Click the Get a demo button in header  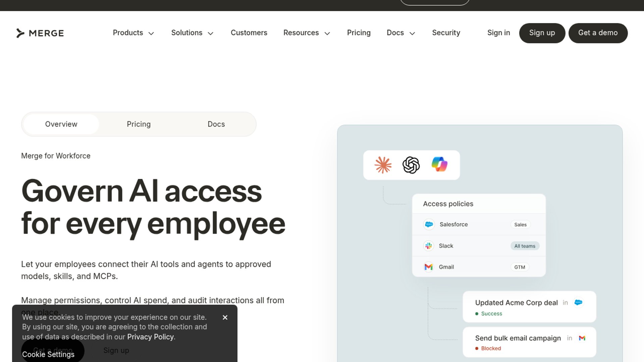pos(598,33)
